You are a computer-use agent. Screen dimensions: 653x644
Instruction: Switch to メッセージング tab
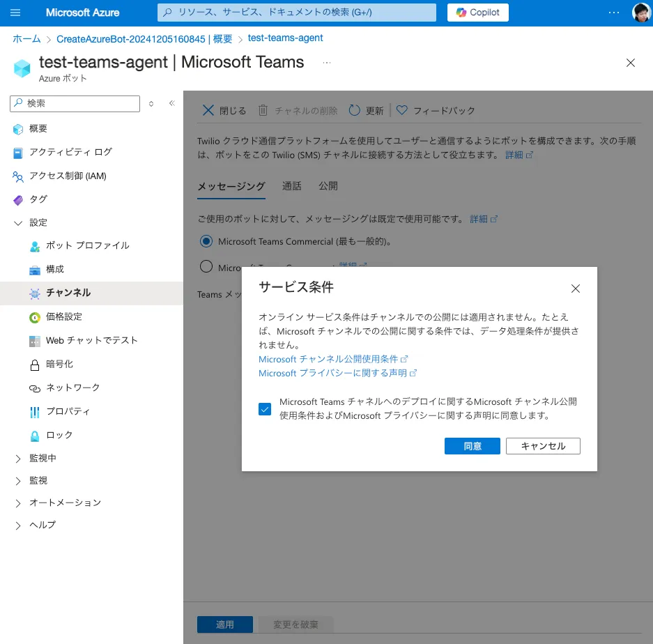pyautogui.click(x=231, y=187)
